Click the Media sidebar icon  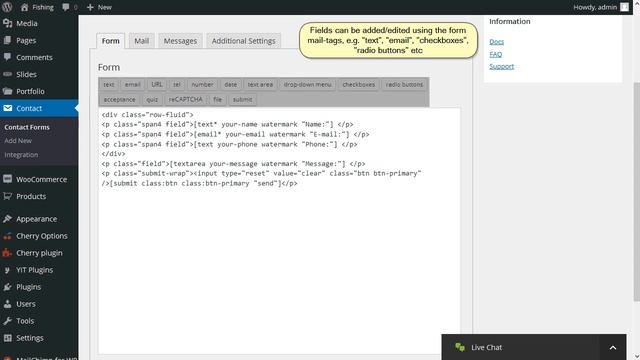click(7, 23)
